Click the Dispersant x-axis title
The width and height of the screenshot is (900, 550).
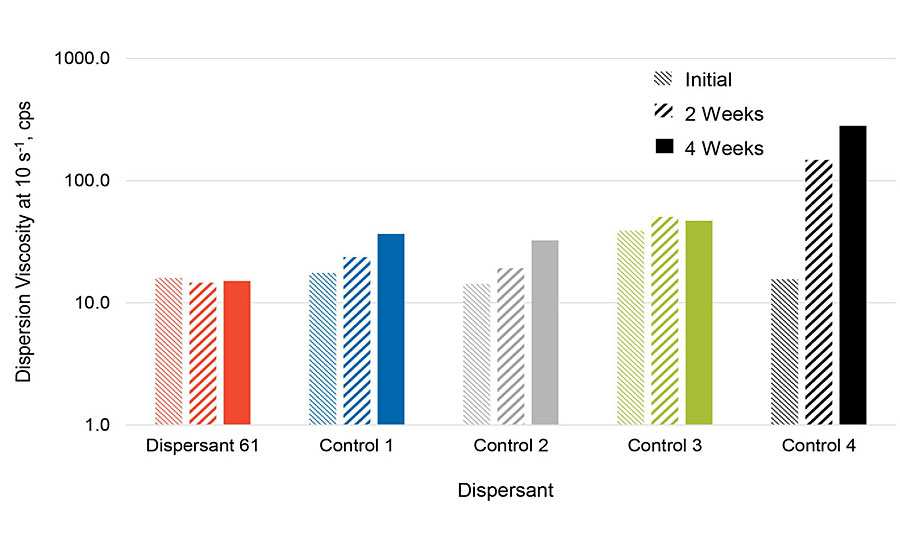point(505,491)
